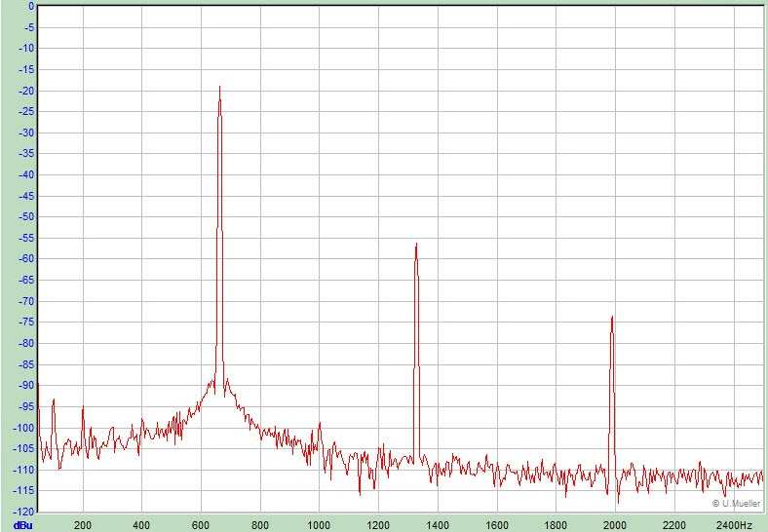Image resolution: width=768 pixels, height=532 pixels.
Task: Click the -60 level axis label
Action: pos(26,259)
